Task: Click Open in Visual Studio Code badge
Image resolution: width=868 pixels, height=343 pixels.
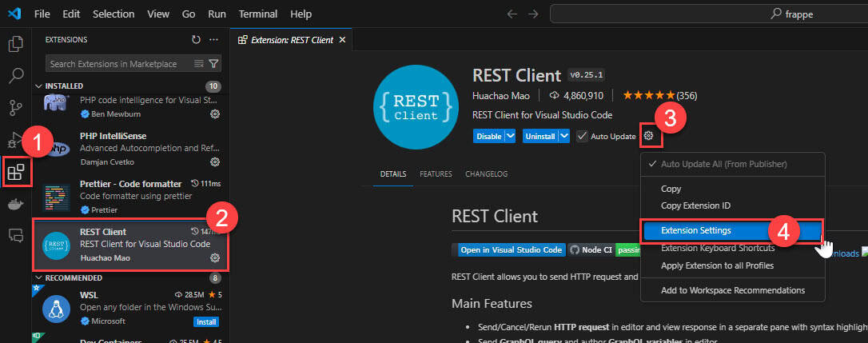Action: pos(510,250)
